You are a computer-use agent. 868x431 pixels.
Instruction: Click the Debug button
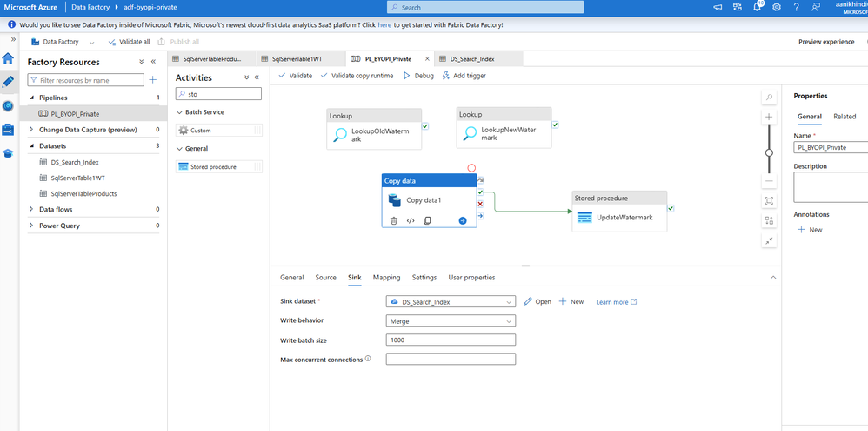coord(418,76)
